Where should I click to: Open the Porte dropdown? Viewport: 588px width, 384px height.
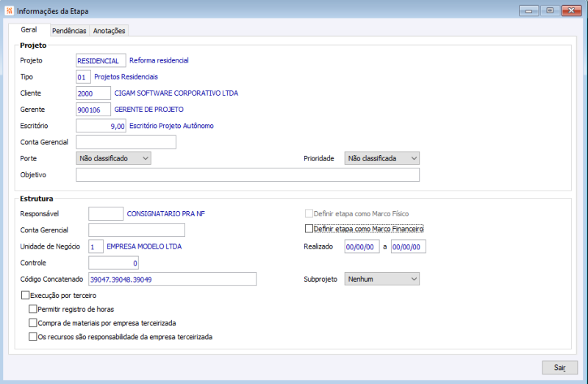coord(114,158)
